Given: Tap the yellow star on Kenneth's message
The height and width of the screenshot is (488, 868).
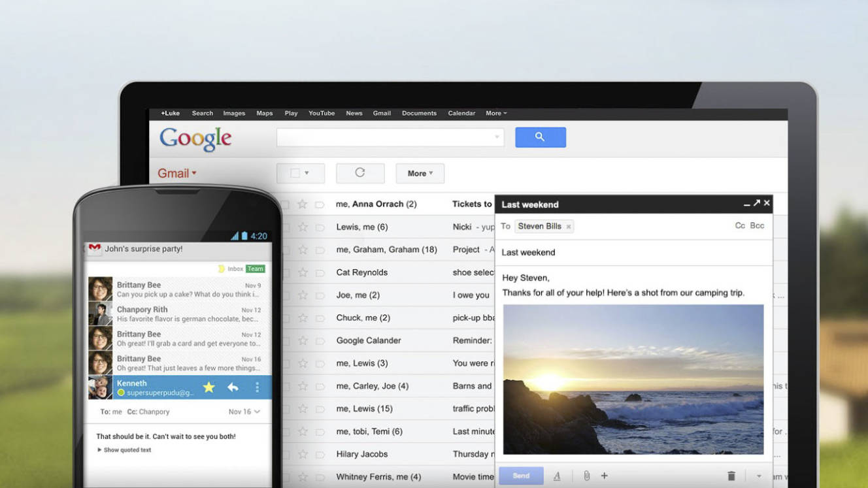Looking at the screenshot, I should click(209, 387).
